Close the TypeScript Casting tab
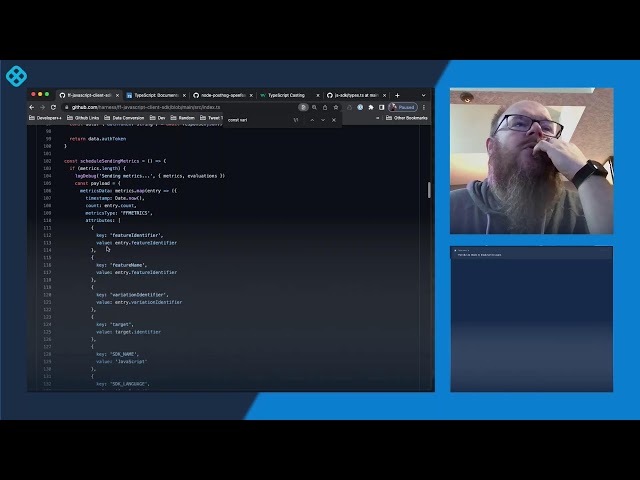Viewport: 640px width, 480px height. (x=318, y=95)
